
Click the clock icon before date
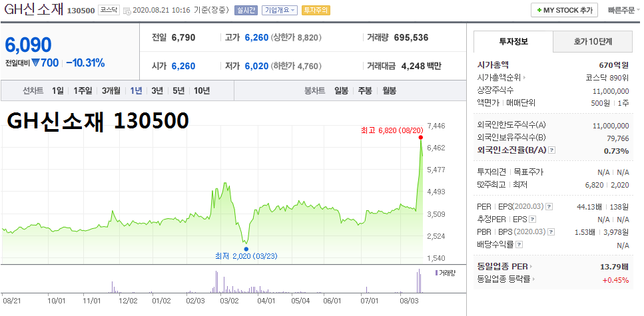tap(127, 11)
